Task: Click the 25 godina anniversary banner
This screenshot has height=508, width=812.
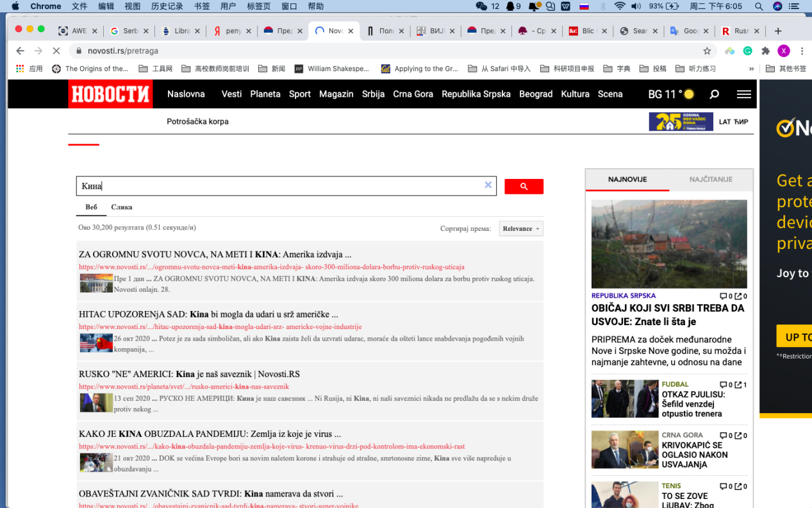Action: click(681, 121)
